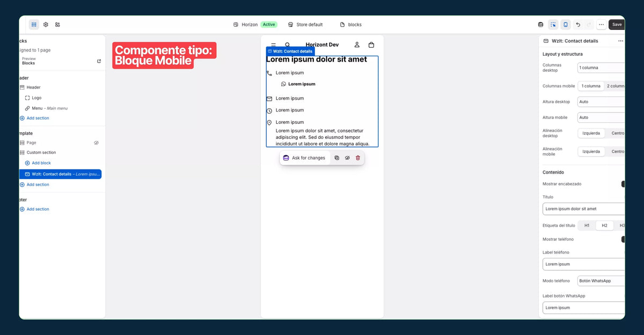Click the search icon in preview header

click(x=288, y=45)
